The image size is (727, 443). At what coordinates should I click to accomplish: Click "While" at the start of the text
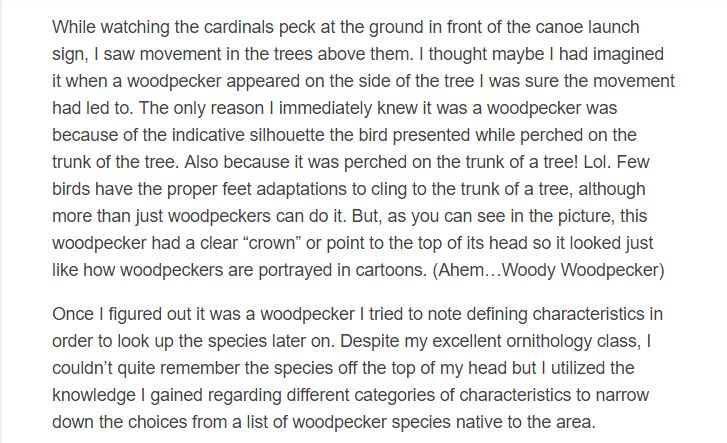coord(74,27)
